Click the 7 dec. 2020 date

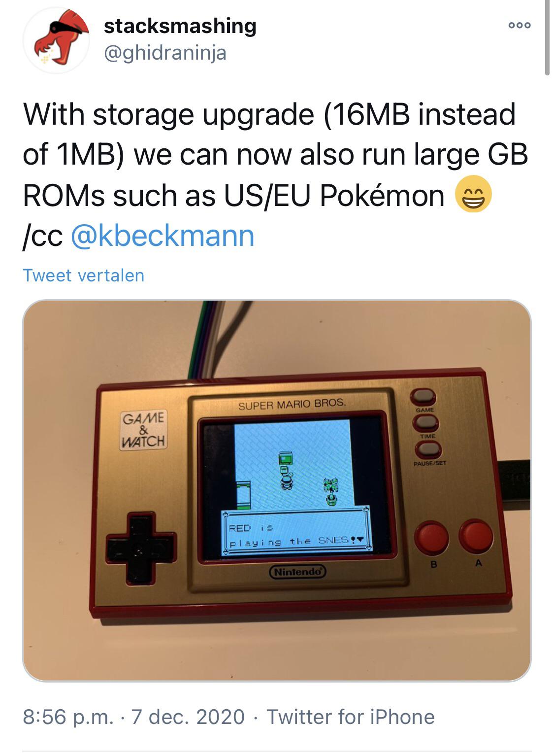point(188,717)
